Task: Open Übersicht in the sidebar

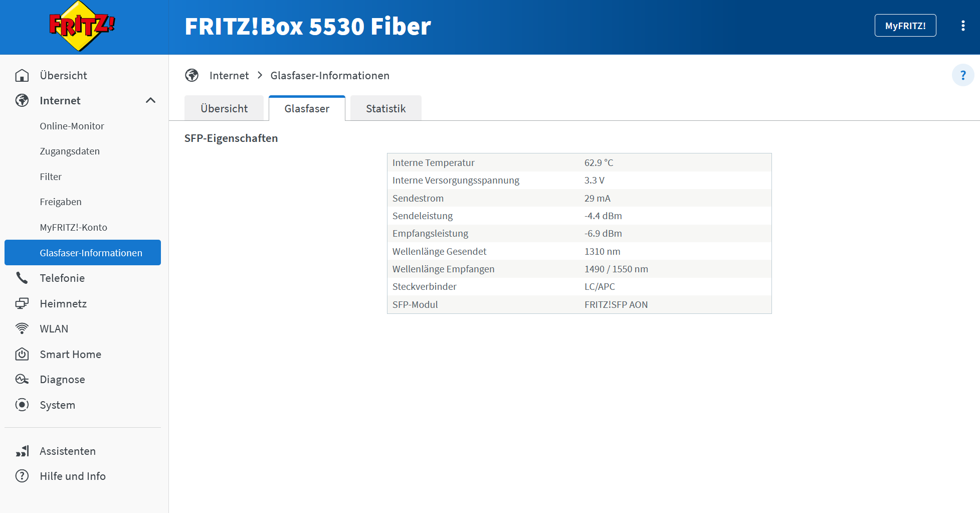Action: 64,75
